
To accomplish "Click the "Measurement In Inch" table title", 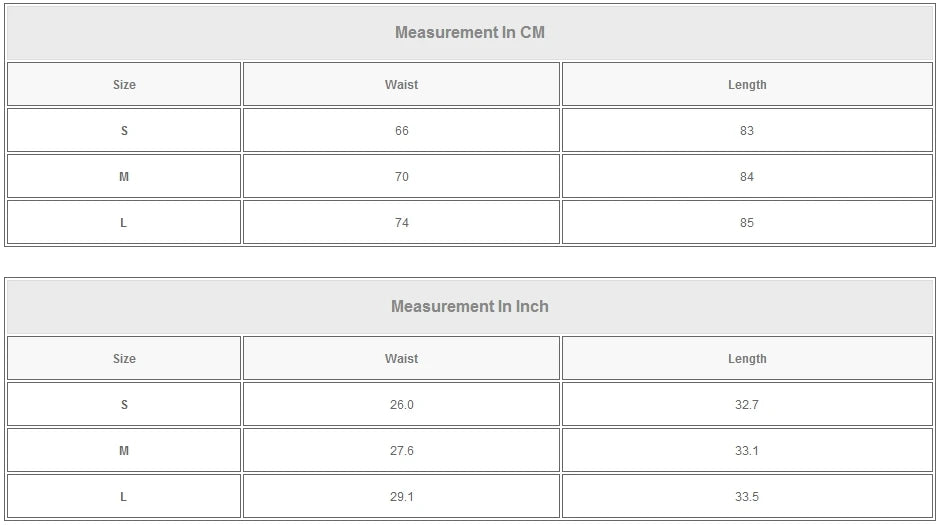I will tap(470, 306).
